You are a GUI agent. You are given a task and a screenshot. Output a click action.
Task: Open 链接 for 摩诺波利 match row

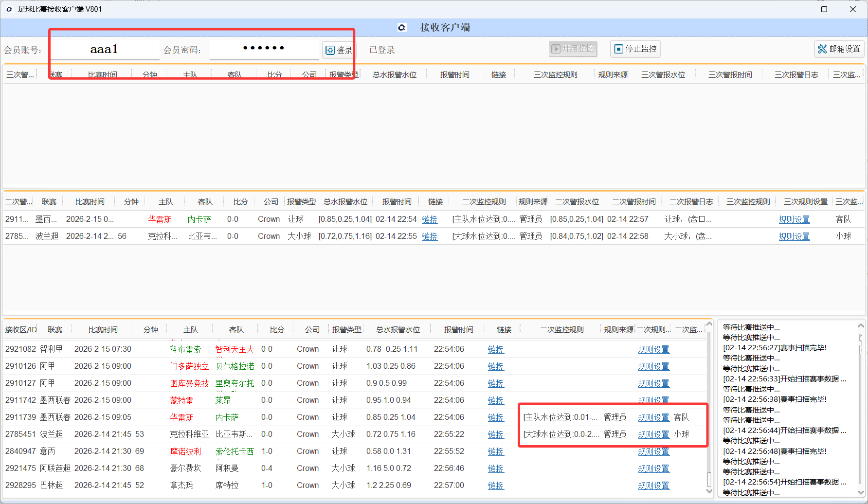click(x=496, y=451)
